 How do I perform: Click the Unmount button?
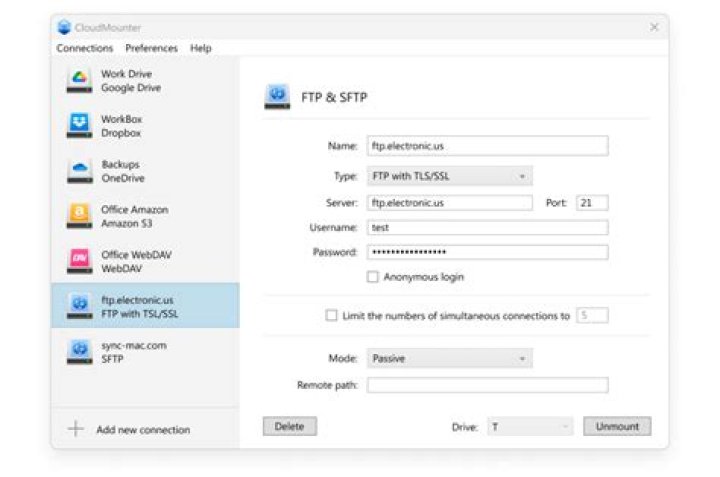click(617, 426)
